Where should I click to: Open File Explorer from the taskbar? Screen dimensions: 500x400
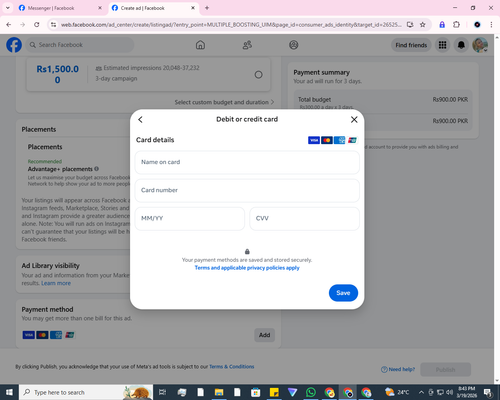click(219, 392)
